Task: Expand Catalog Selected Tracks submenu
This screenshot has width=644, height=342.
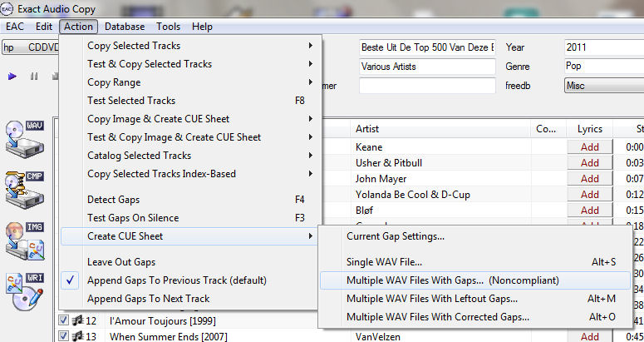Action: click(189, 156)
